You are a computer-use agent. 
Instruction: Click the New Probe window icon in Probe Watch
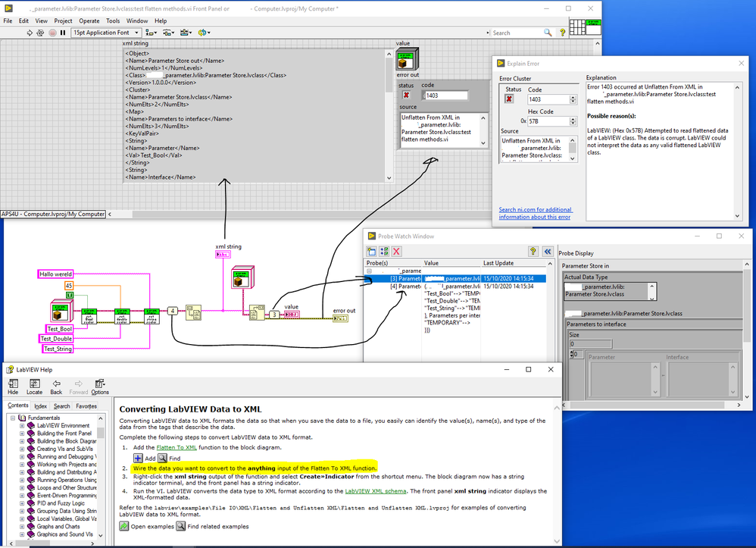pyautogui.click(x=371, y=252)
